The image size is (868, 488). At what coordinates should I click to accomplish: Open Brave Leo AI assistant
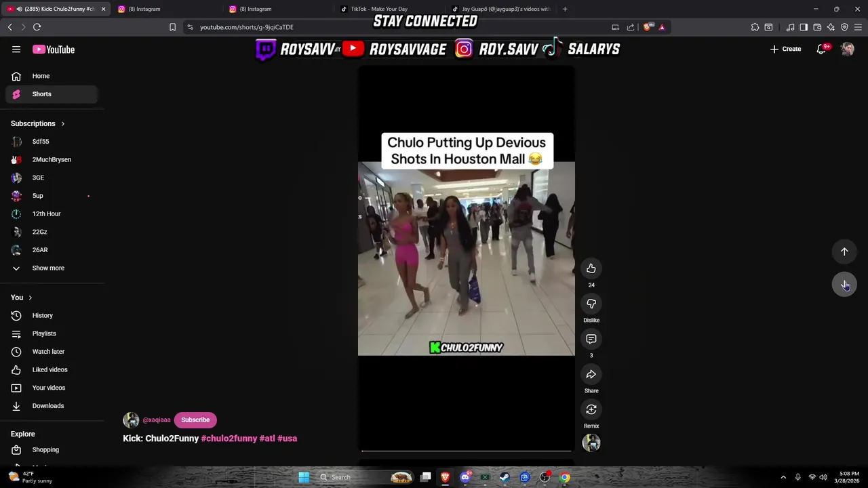pyautogui.click(x=831, y=27)
